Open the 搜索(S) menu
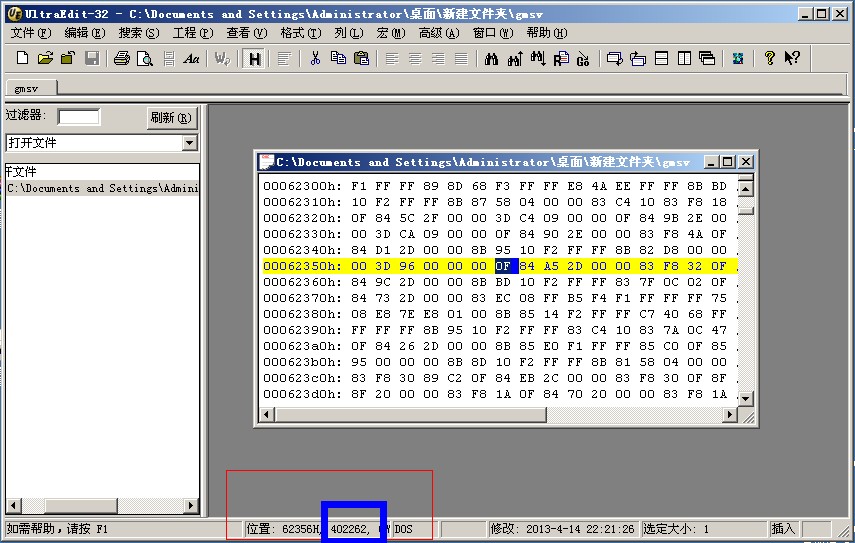The height and width of the screenshot is (543, 855). pos(139,33)
